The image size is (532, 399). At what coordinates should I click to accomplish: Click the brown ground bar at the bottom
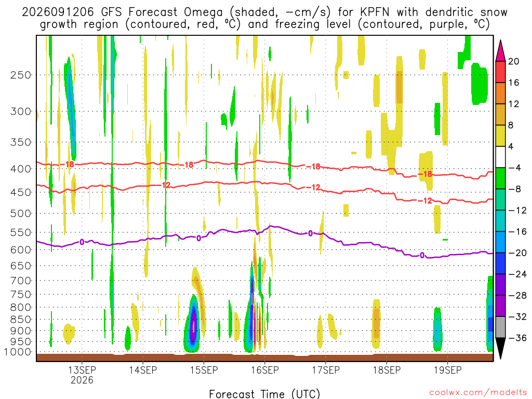pos(264,357)
